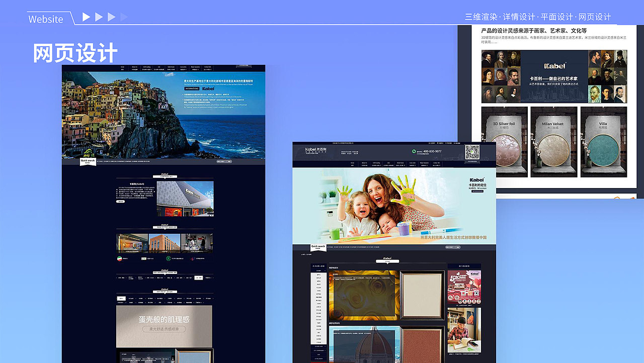644x363 pixels.
Task: Click the purple emblem icon in homepage badge row
Action: coord(193,258)
